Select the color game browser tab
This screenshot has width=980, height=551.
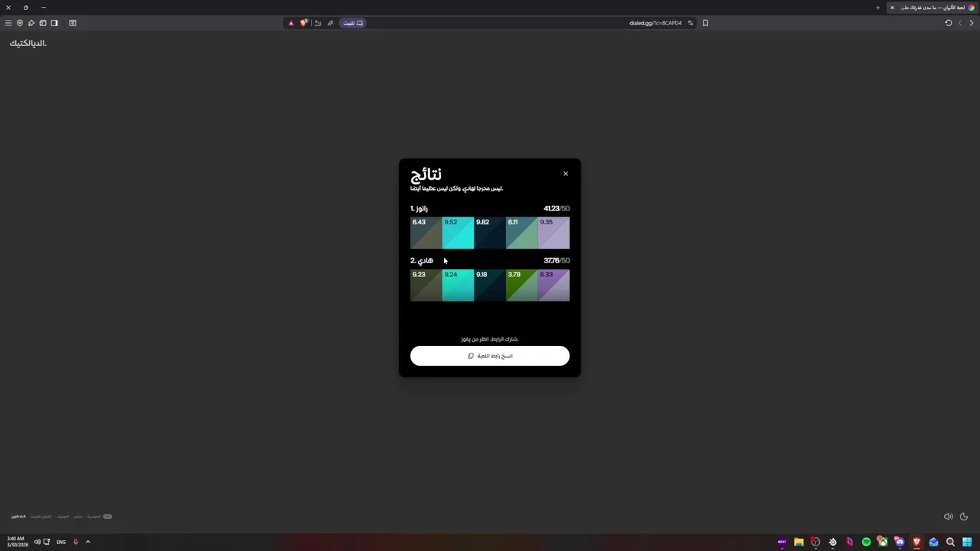932,8
